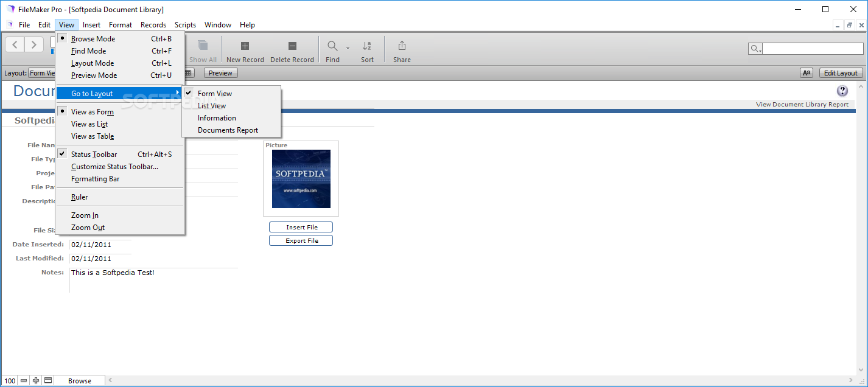This screenshot has width=868, height=387.
Task: Toggle the formatting bar Aa button
Action: [807, 73]
